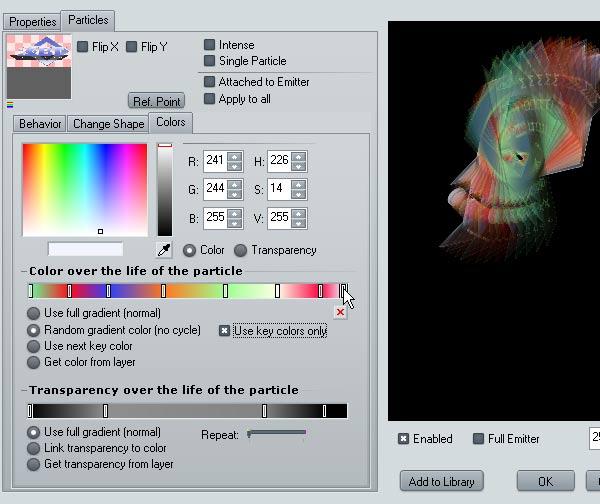Increase the R value with up arrow
This screenshot has height=504, width=600.
(x=234, y=157)
